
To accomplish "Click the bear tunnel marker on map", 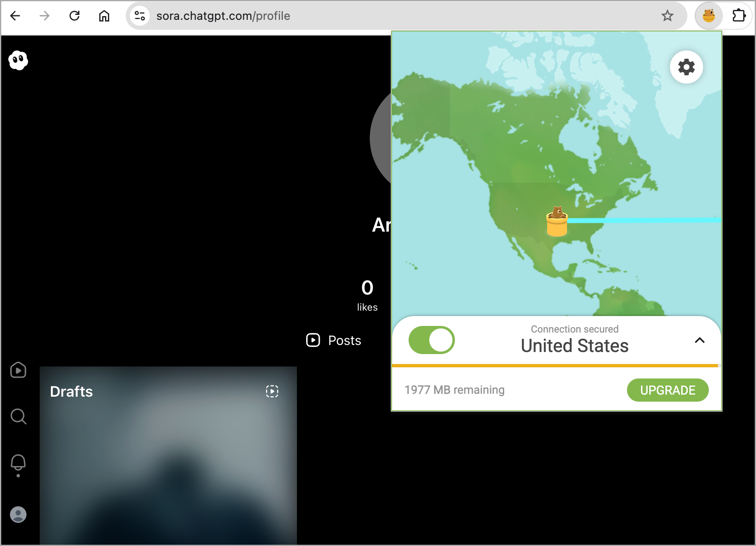I will tap(557, 222).
